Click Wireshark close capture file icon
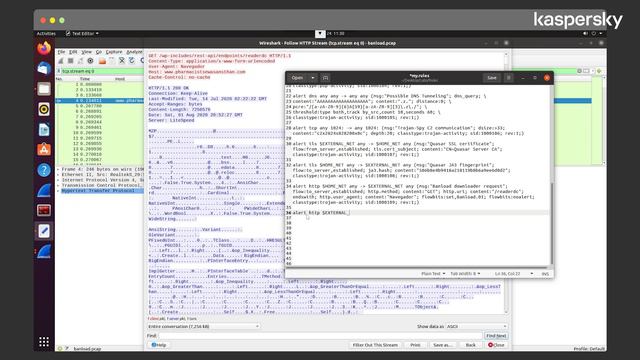 [122, 61]
